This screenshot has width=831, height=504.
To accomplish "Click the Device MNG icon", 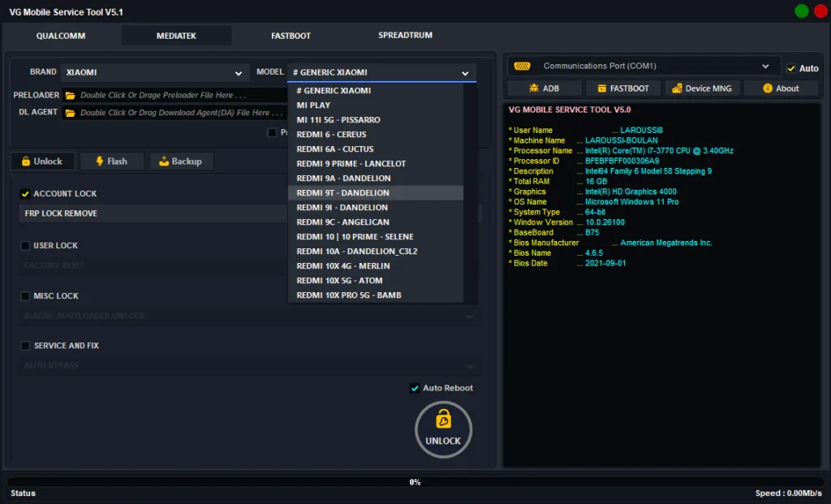I will coord(677,88).
